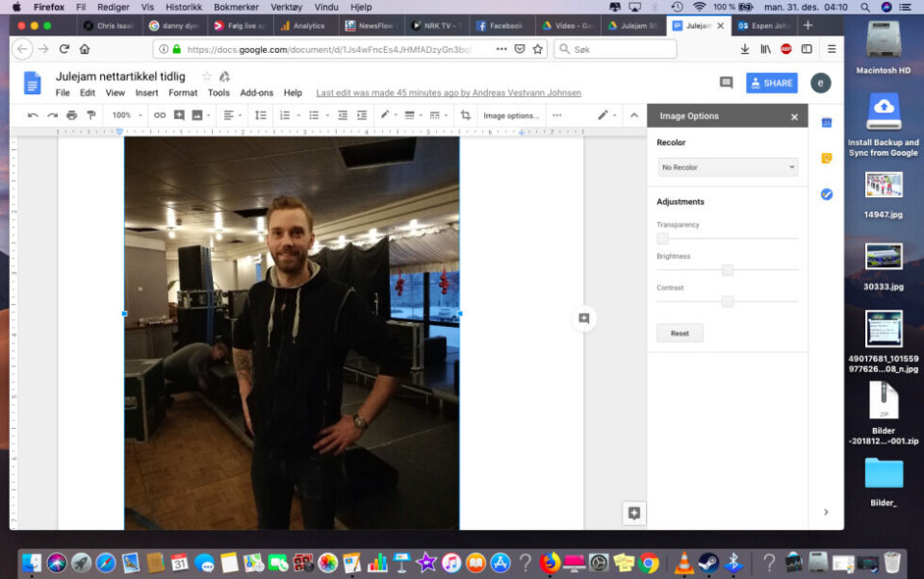Image resolution: width=924 pixels, height=579 pixels.
Task: Open the No Recolor dropdown
Action: coord(728,167)
